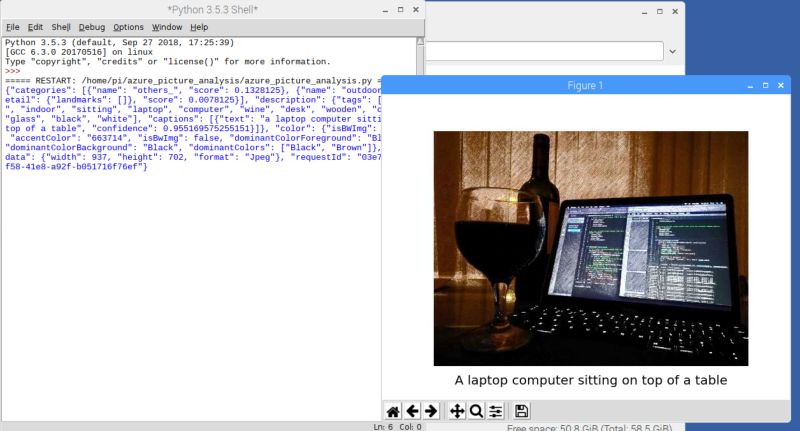800x431 pixels.
Task: Click the Figure 1 title bar
Action: (x=585, y=86)
